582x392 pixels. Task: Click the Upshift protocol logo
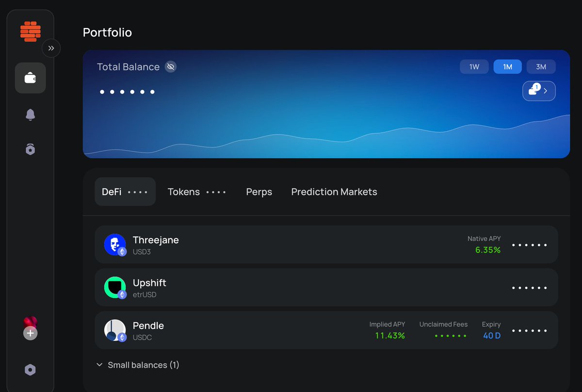115,287
